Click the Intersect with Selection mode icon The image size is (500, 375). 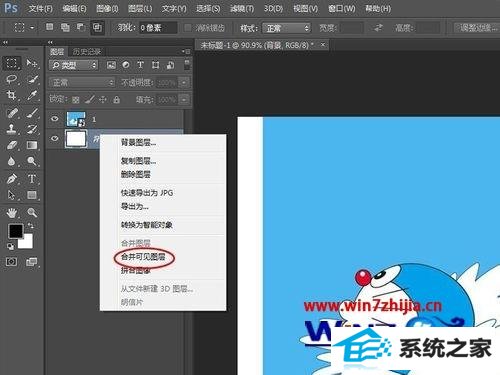point(97,27)
